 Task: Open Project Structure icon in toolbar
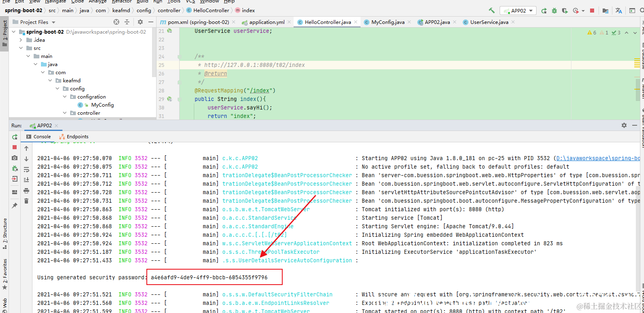coord(605,11)
